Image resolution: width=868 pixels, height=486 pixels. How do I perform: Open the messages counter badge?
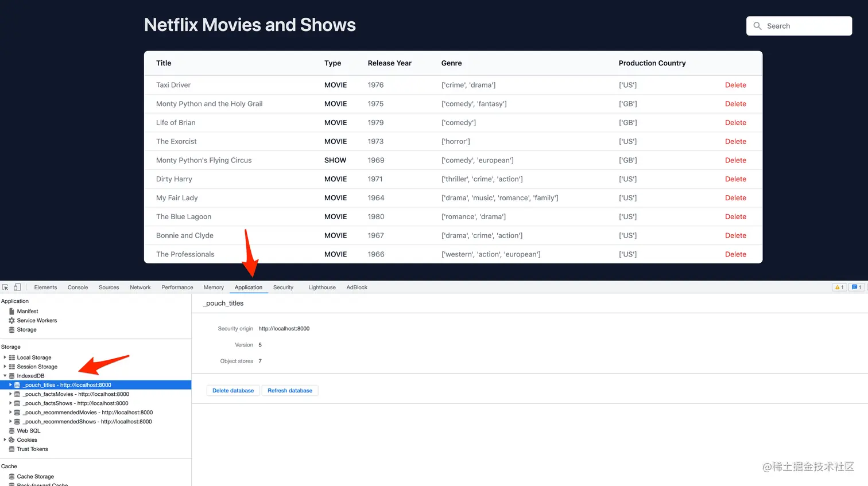[x=857, y=287]
